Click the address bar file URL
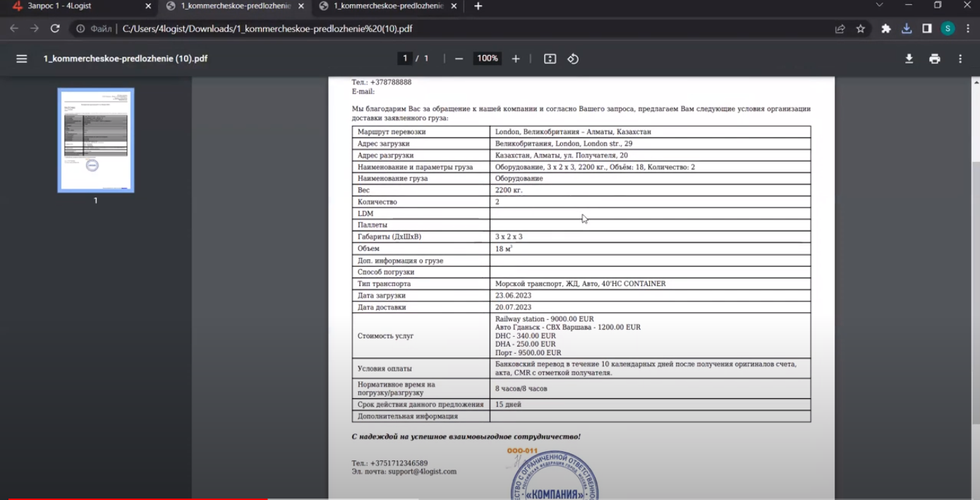980x500 pixels. pyautogui.click(x=267, y=29)
